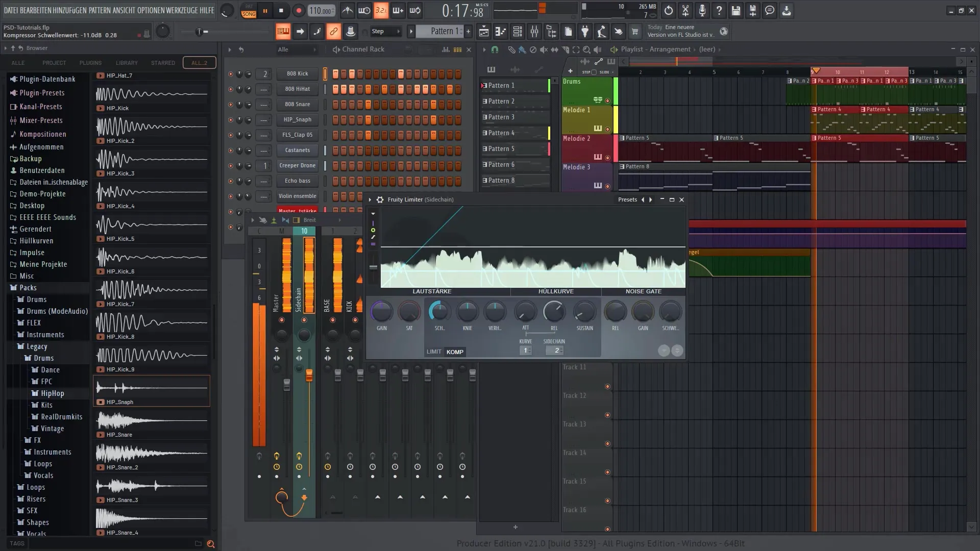Toggle the PAT/SONG mode switch

point(249,11)
